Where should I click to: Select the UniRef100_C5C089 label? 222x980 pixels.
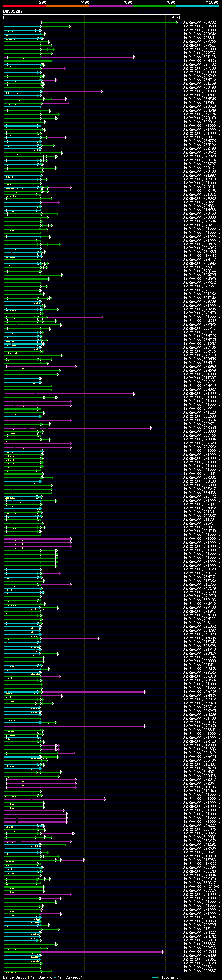199,49
